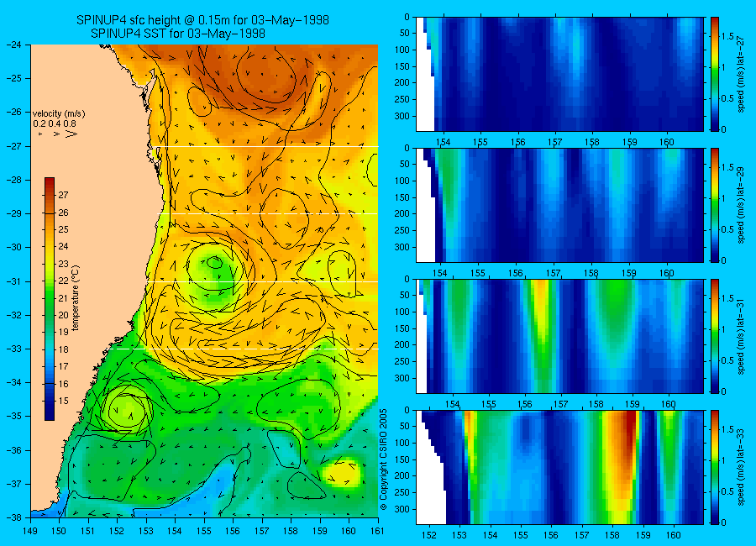Click the yellow warm eddy near 152.5E, 35S

click(128, 410)
